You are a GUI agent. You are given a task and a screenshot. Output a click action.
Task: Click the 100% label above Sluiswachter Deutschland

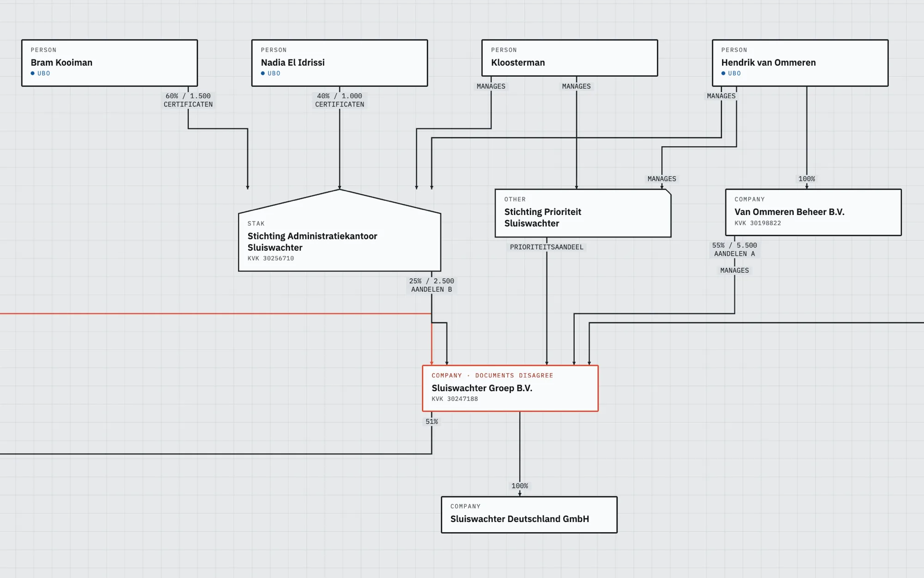[520, 486]
